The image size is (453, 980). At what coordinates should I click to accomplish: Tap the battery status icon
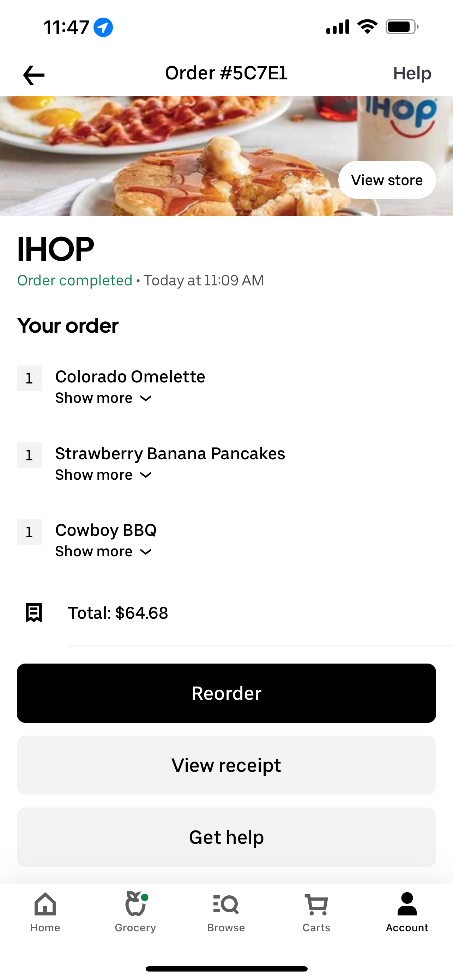[401, 27]
